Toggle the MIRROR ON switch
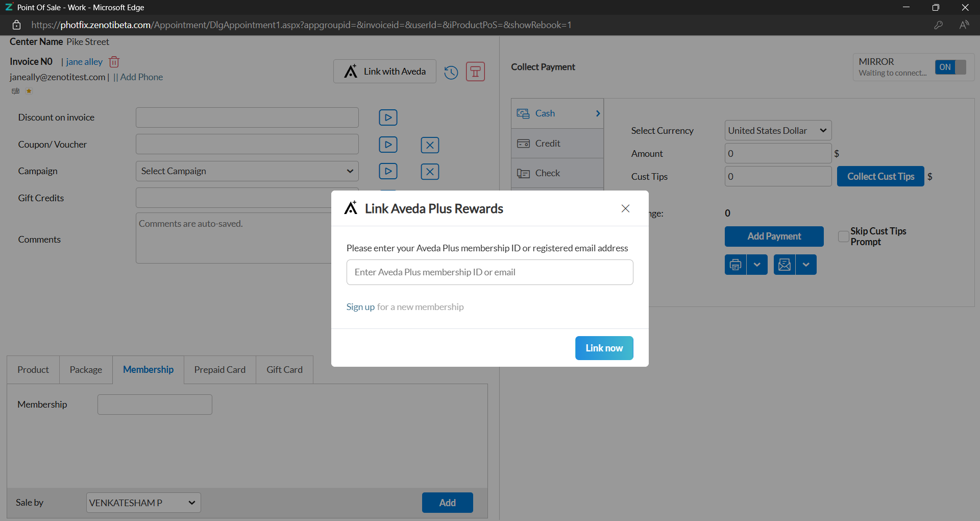The height and width of the screenshot is (521, 980). [x=950, y=67]
